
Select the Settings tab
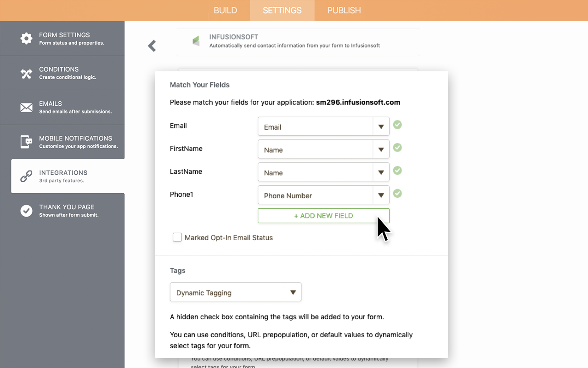(x=282, y=10)
